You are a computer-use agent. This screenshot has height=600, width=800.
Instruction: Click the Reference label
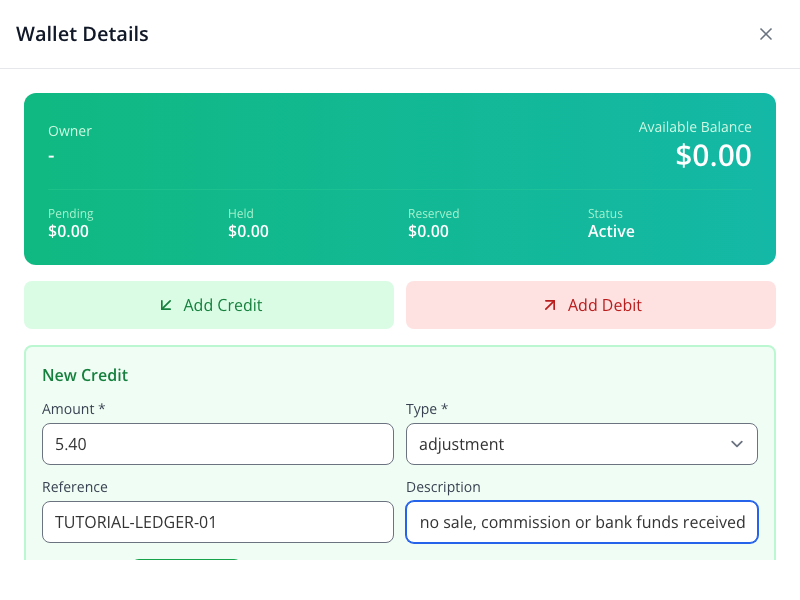click(75, 487)
